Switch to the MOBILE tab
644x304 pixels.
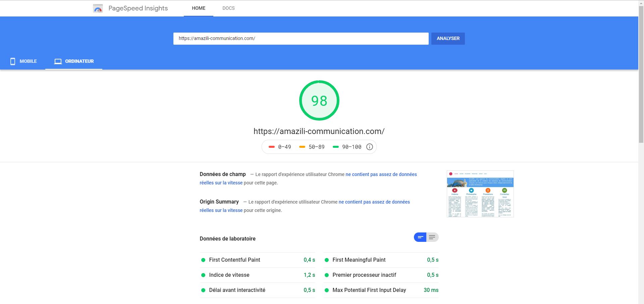23,61
